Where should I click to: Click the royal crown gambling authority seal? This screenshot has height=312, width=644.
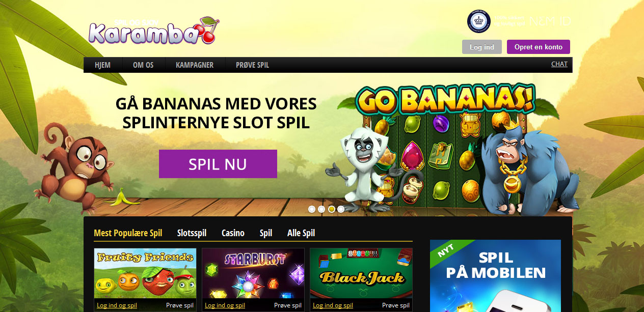pos(479,21)
